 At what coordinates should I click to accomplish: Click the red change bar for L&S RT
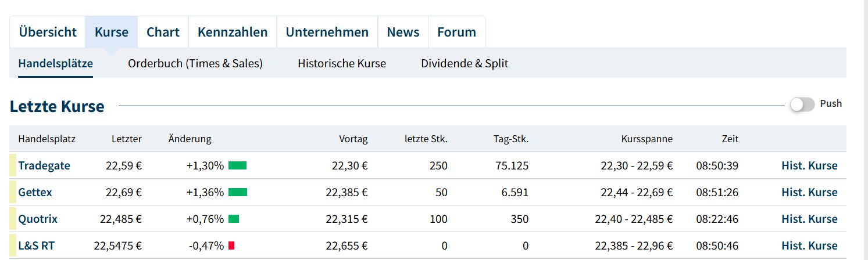pyautogui.click(x=231, y=246)
